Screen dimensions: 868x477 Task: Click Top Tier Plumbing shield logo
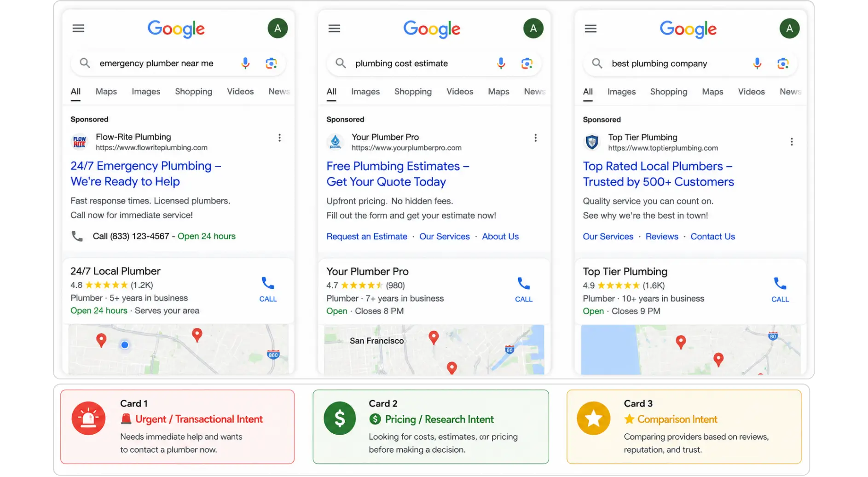[x=592, y=142]
